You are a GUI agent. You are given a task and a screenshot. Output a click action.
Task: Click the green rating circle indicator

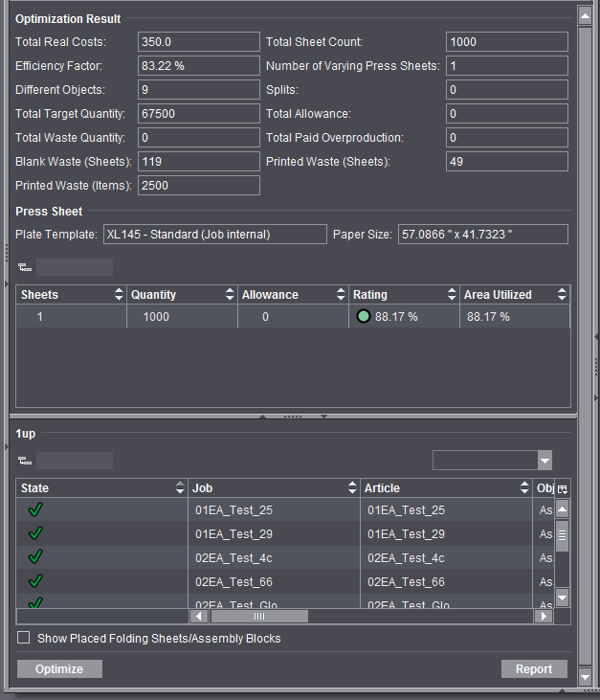(x=363, y=316)
